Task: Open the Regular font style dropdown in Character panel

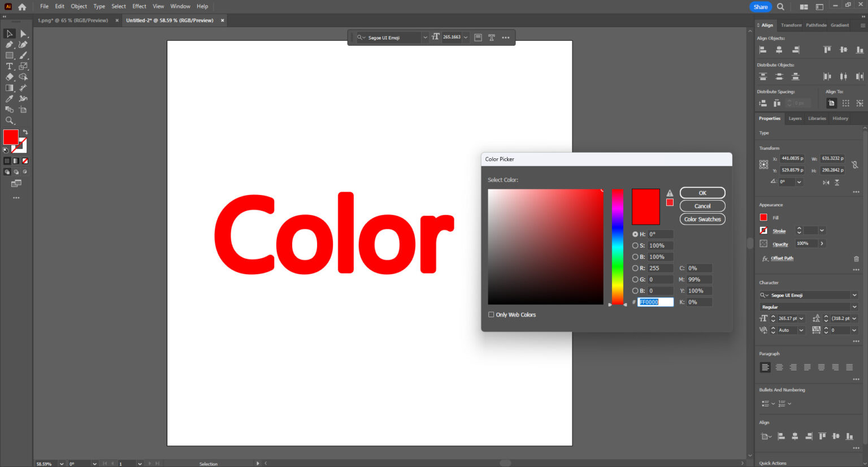Action: coord(854,306)
